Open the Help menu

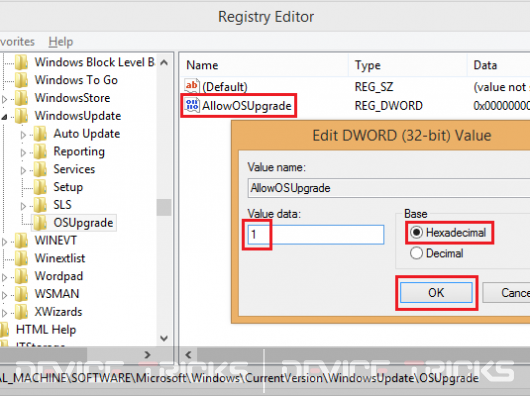point(61,42)
